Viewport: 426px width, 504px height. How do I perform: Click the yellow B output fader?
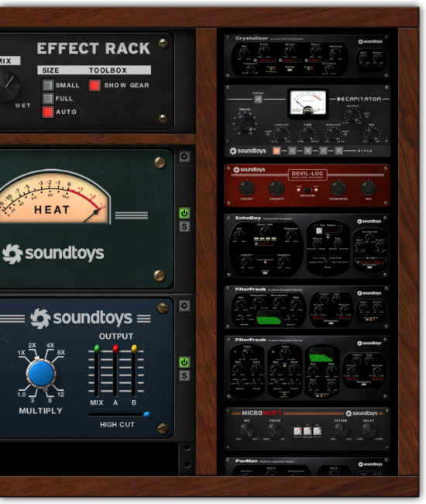pos(134,349)
